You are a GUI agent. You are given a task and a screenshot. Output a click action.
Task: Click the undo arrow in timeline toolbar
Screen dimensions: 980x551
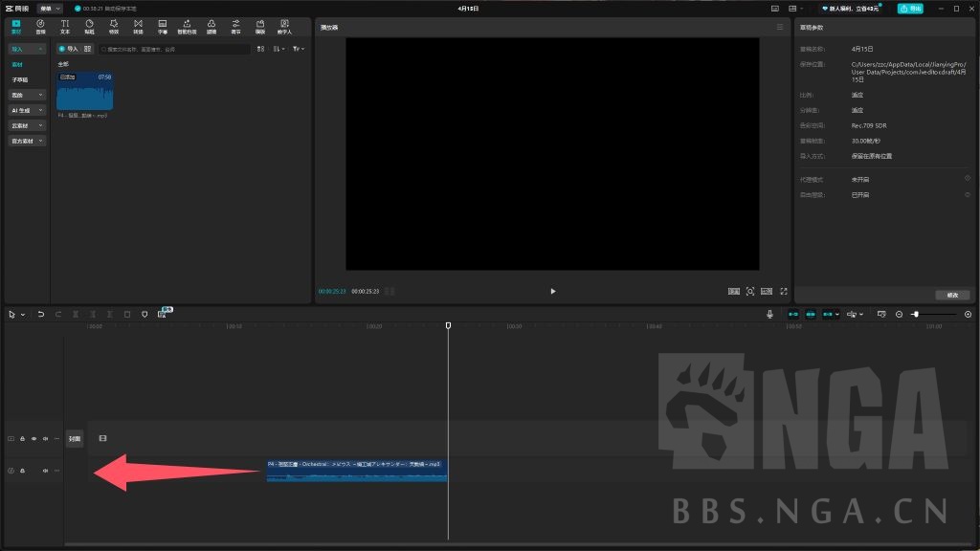point(41,314)
